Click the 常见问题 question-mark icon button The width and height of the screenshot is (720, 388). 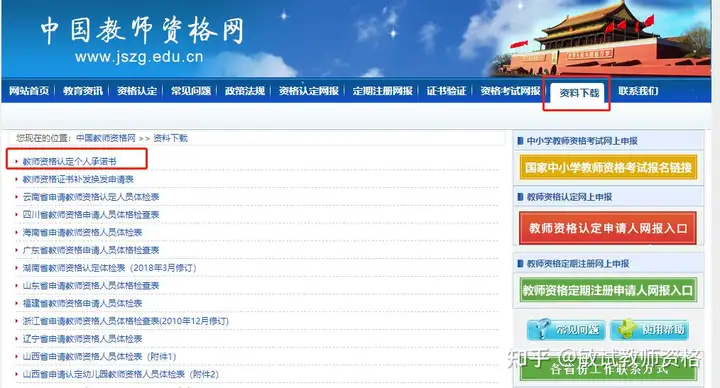coord(566,330)
